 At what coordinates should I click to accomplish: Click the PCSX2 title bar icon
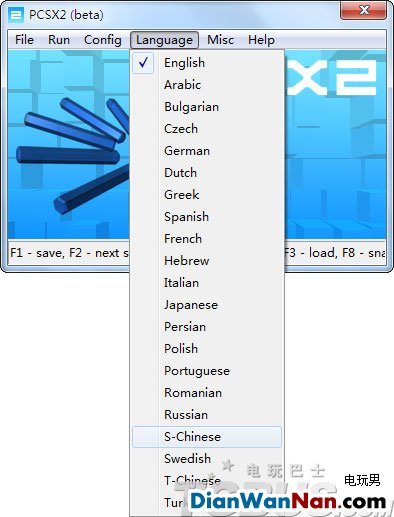[x=16, y=15]
